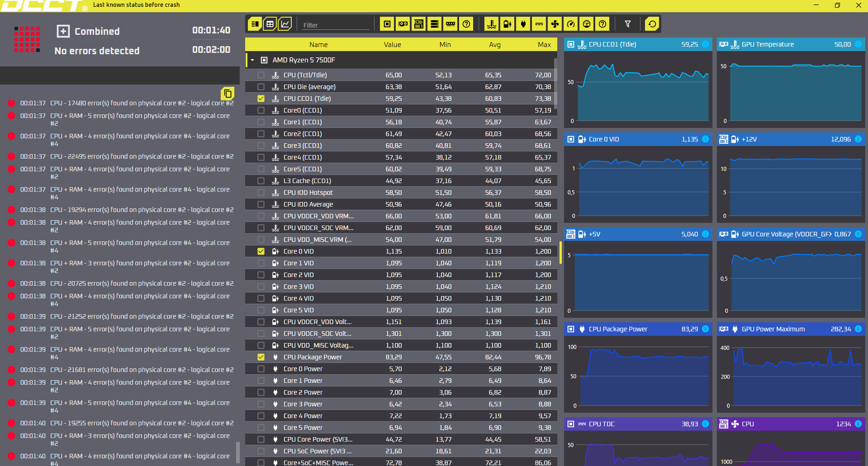Toggle the speedometer sensor type filter
The image size is (868, 466).
(571, 24)
